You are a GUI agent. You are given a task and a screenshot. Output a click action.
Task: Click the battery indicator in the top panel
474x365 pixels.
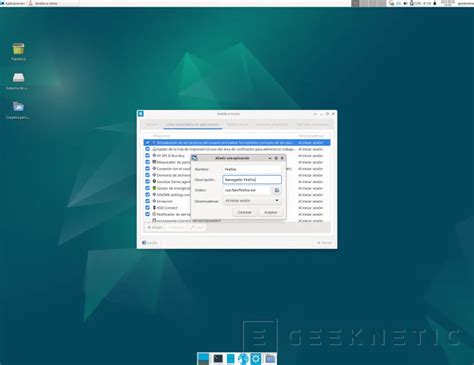click(421, 3)
